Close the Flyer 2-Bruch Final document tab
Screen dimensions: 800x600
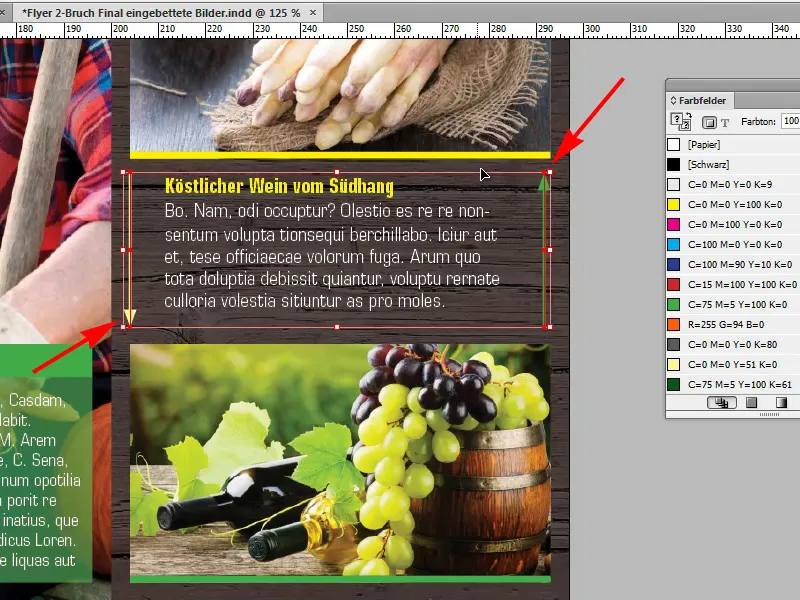(x=313, y=12)
